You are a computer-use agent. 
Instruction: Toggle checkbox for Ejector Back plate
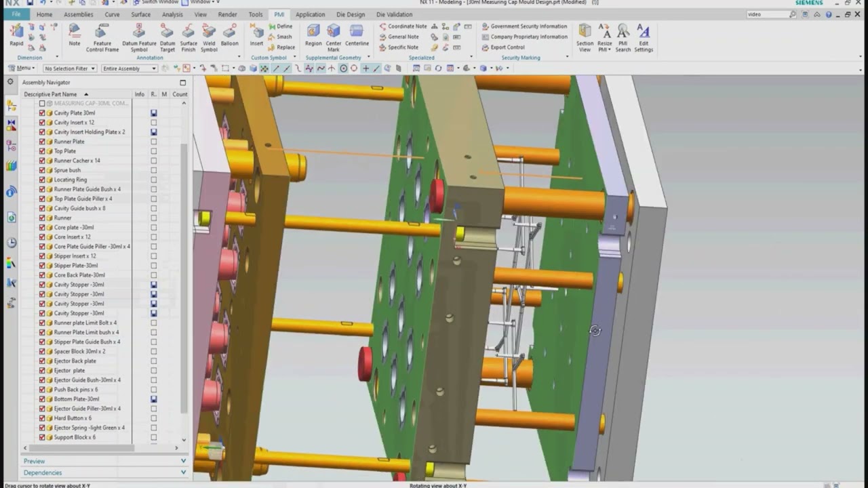coord(42,361)
